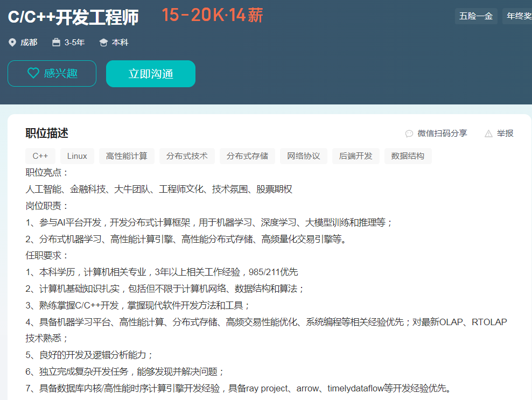The image size is (532, 400).
Task: Click the 岗位职责： label
Action: (47, 206)
